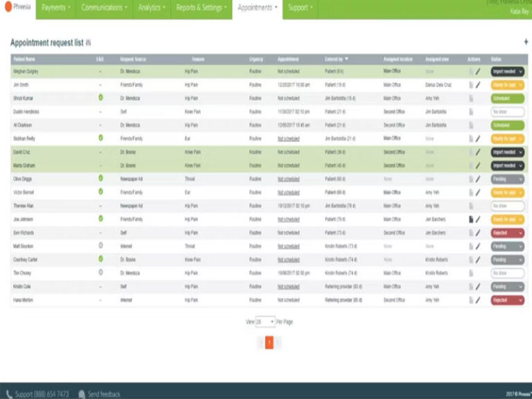Open the Reports & Settings menu
Image resolution: width=532 pixels, height=399 pixels.
[202, 8]
